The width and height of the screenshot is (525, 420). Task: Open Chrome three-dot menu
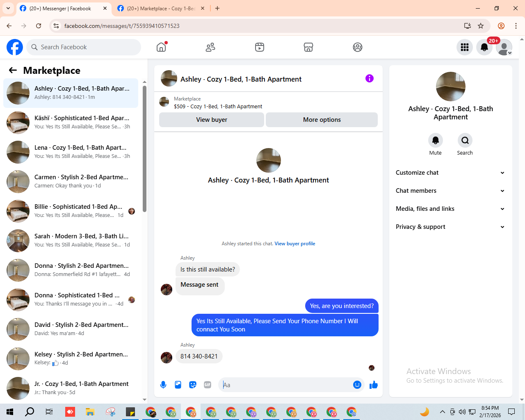pyautogui.click(x=516, y=26)
